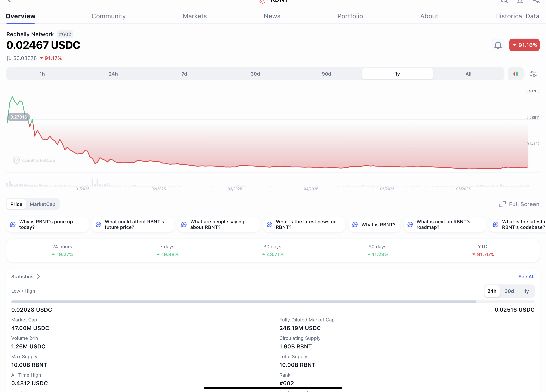
Task: Tap AI icon on 'people saying' chip
Action: point(184,224)
